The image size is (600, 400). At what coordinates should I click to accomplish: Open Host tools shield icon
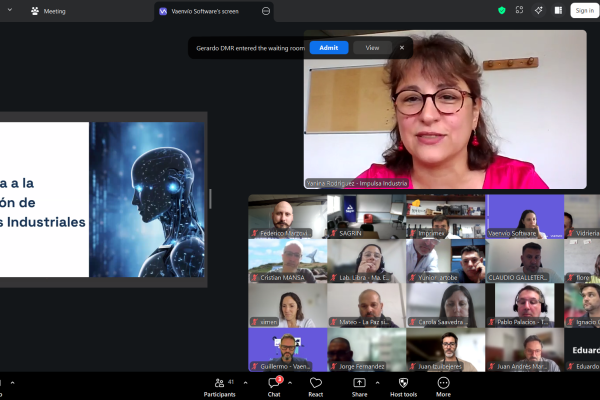click(x=403, y=384)
